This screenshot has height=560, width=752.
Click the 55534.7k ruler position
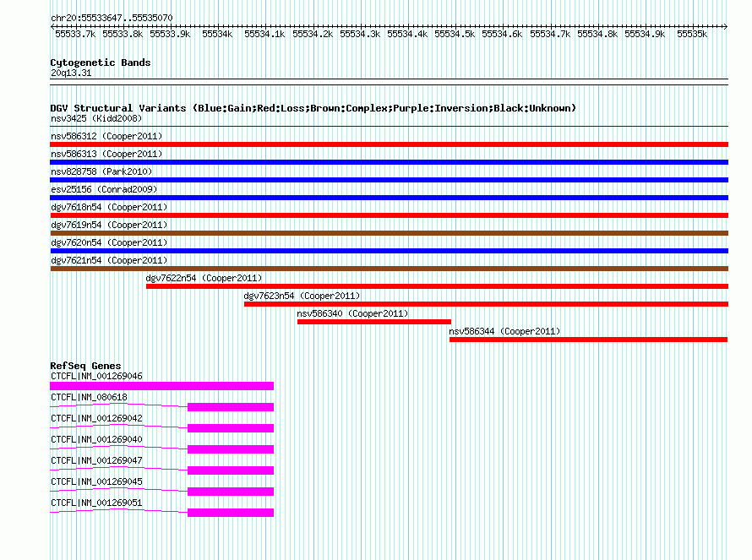pyautogui.click(x=550, y=34)
